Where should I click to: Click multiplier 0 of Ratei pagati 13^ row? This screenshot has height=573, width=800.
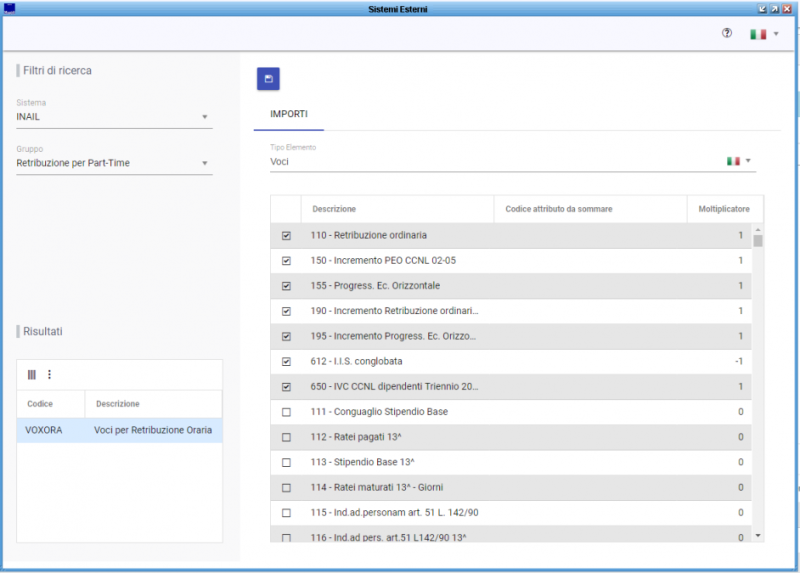[x=740, y=437]
